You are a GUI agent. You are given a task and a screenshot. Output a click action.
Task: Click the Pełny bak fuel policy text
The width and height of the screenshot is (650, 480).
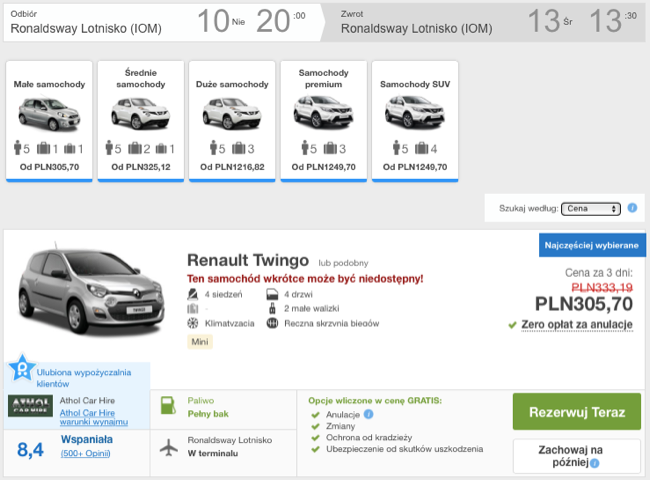(208, 414)
